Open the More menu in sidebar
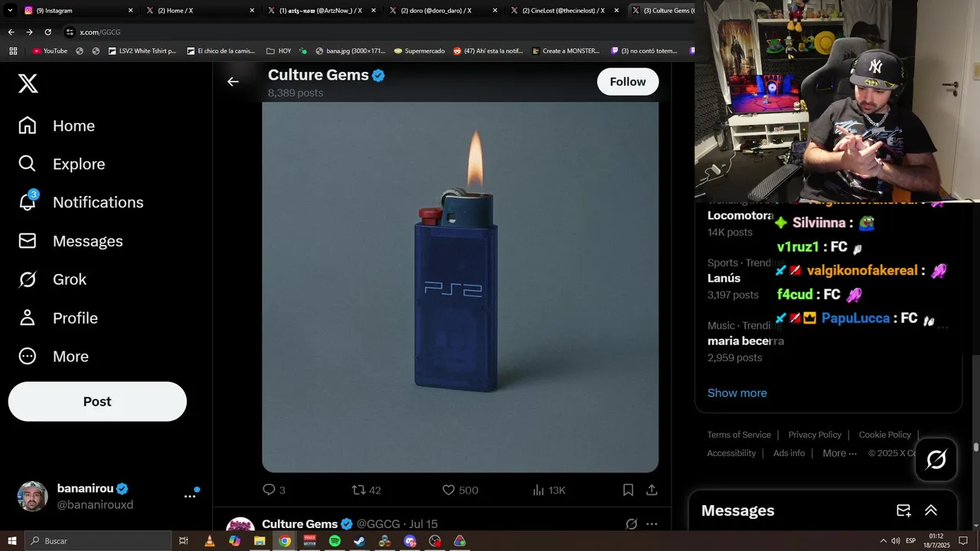980x551 pixels. [53, 356]
